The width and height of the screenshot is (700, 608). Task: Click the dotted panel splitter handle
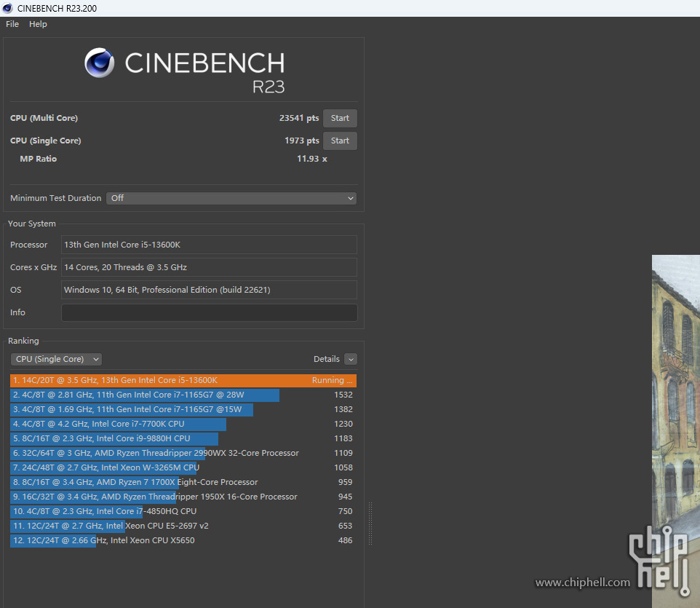[x=370, y=524]
